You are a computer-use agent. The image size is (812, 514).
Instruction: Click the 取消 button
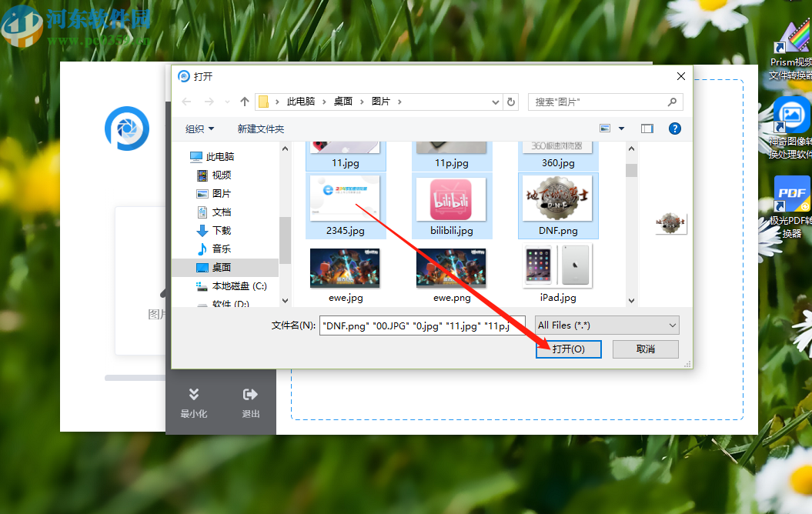(645, 349)
